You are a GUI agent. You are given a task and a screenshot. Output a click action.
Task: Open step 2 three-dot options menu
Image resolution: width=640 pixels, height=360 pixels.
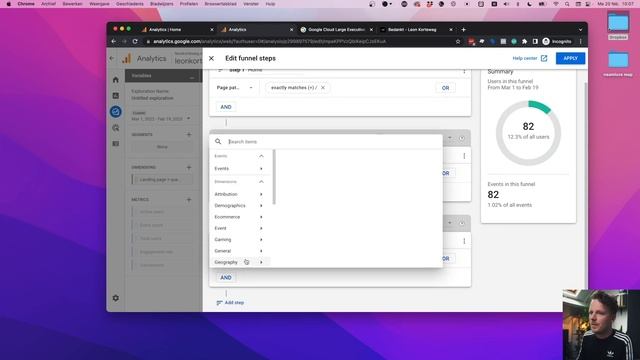click(x=464, y=156)
